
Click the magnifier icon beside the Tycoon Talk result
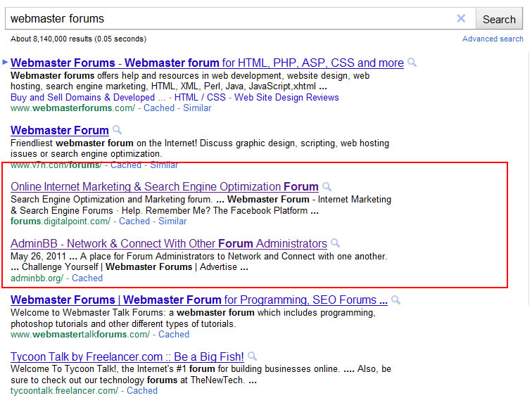click(x=252, y=356)
